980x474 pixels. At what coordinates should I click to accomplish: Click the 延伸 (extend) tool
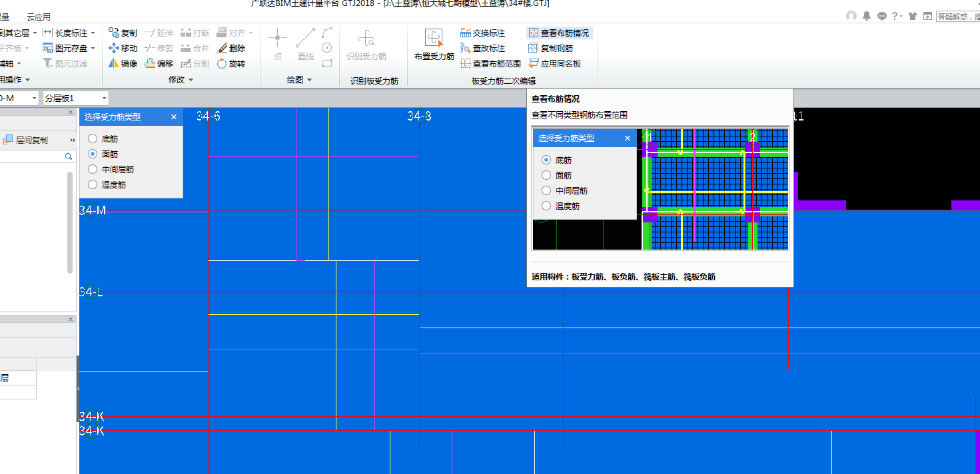[159, 33]
